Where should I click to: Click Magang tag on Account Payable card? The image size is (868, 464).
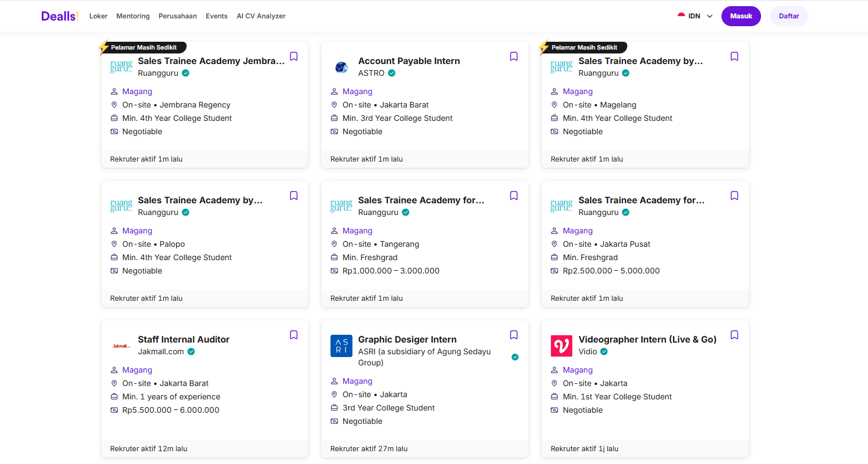point(358,91)
